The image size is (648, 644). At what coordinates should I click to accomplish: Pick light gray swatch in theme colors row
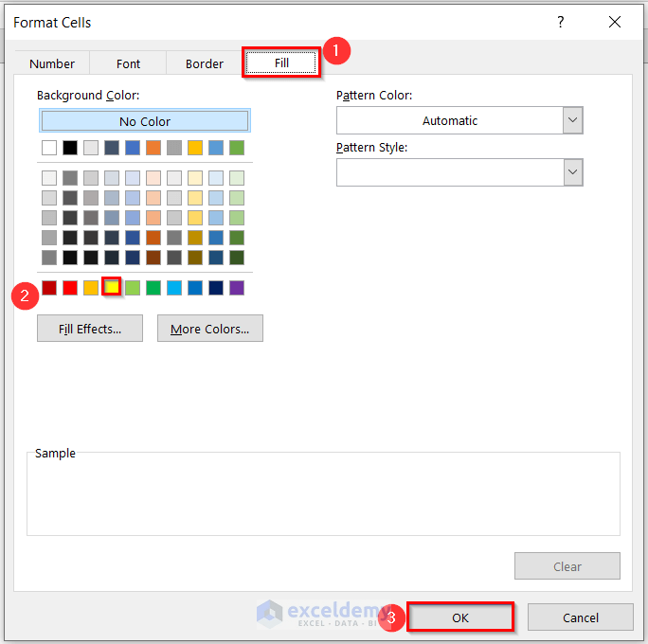[x=91, y=148]
